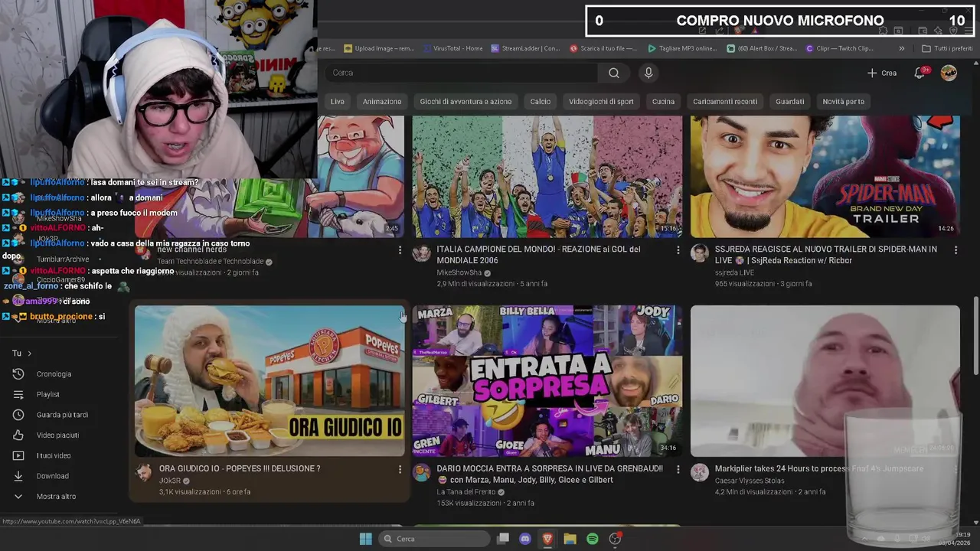Open Guarda più tardi in sidebar
980x551 pixels.
coord(52,415)
